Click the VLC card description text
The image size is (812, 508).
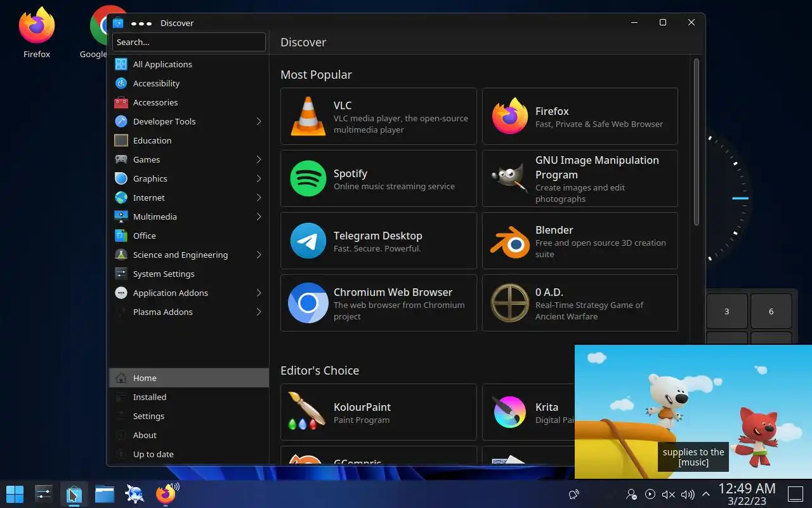(400, 124)
